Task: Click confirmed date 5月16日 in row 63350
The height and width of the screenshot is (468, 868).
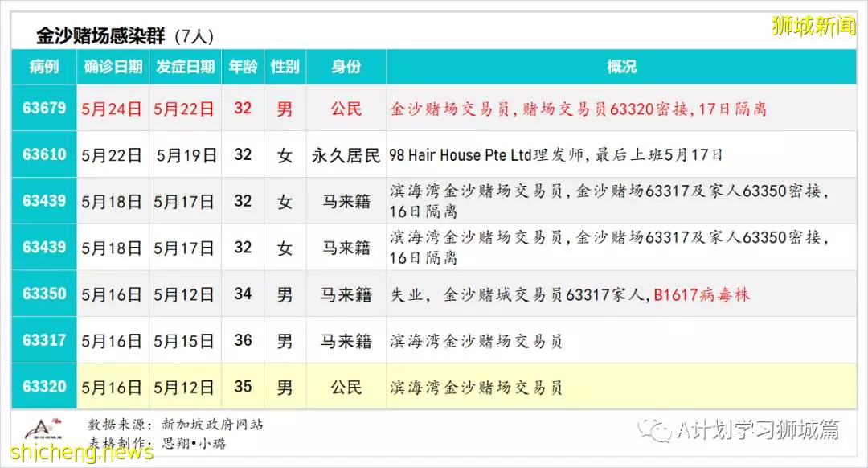Action: [x=111, y=294]
